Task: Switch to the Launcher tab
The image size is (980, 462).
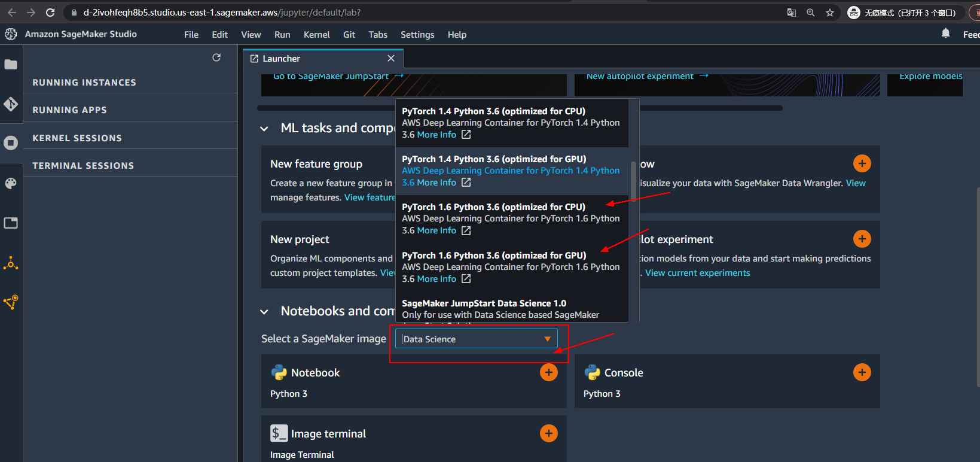Action: tap(323, 59)
